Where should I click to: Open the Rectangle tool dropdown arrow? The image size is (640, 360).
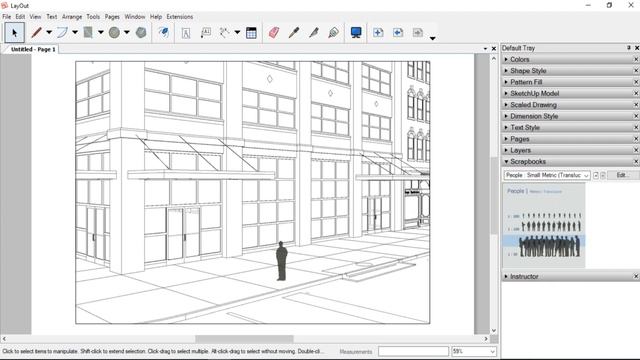(x=101, y=32)
